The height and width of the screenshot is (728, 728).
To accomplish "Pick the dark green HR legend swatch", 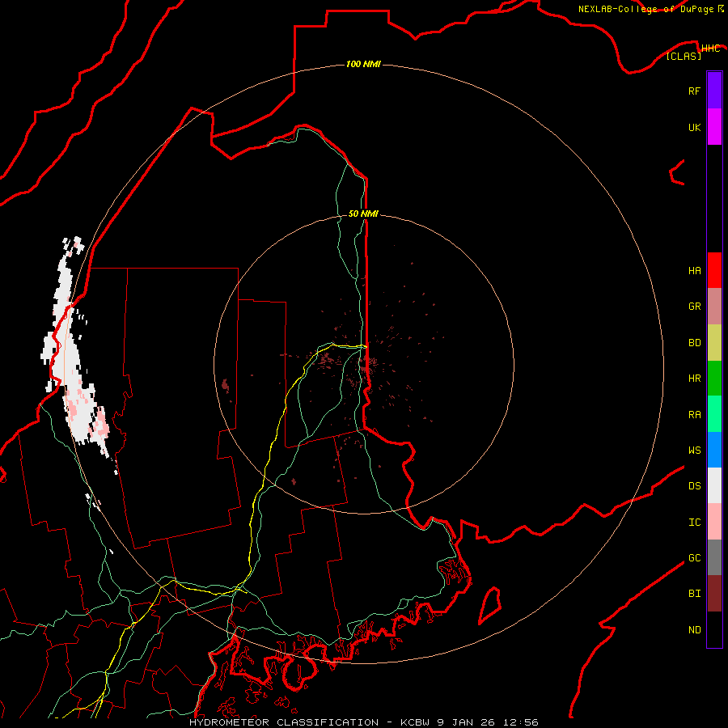I will point(714,379).
